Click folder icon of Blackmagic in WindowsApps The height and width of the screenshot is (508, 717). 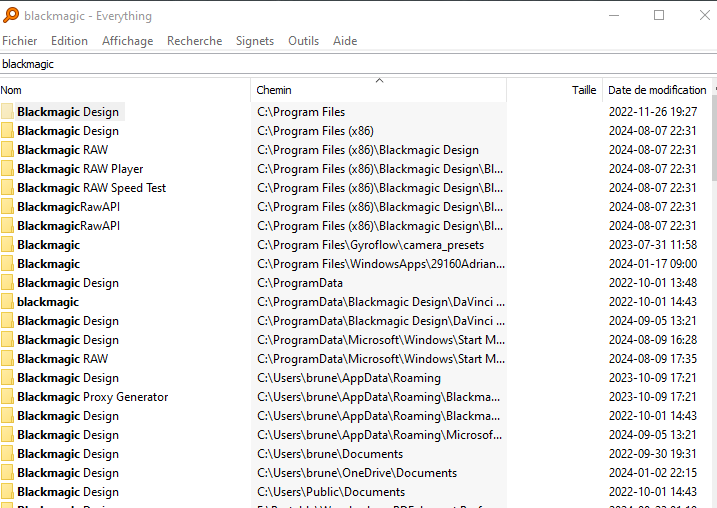pos(7,264)
